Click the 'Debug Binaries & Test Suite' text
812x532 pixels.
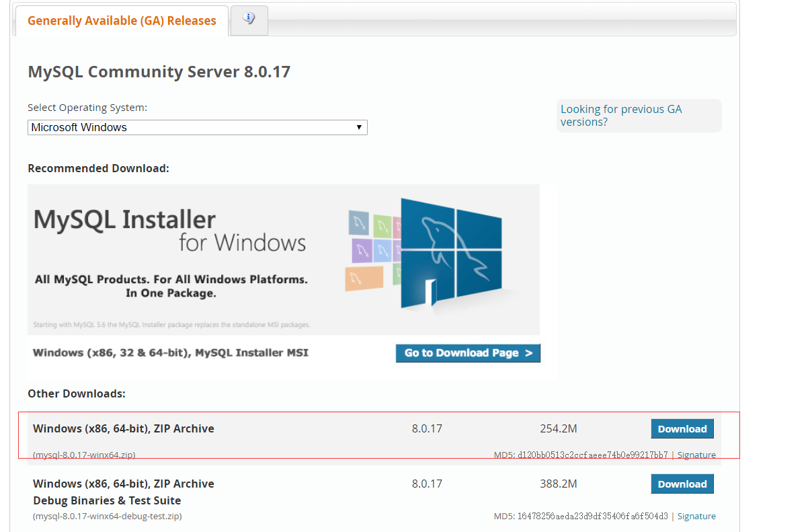coord(107,500)
